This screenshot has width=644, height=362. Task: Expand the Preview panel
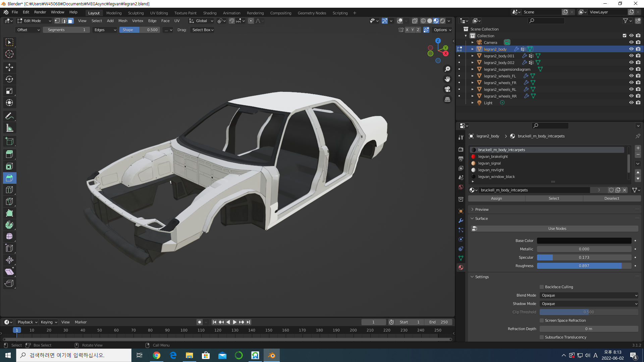[x=482, y=209]
